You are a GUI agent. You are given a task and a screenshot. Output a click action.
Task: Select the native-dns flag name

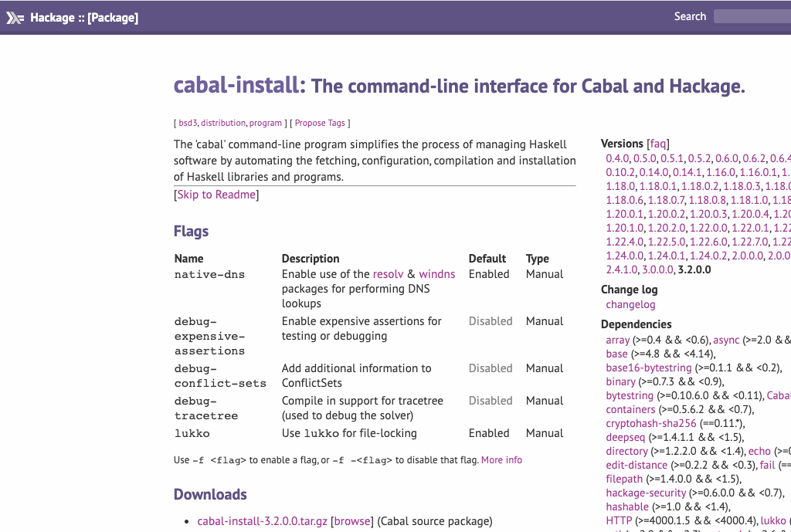(209, 275)
